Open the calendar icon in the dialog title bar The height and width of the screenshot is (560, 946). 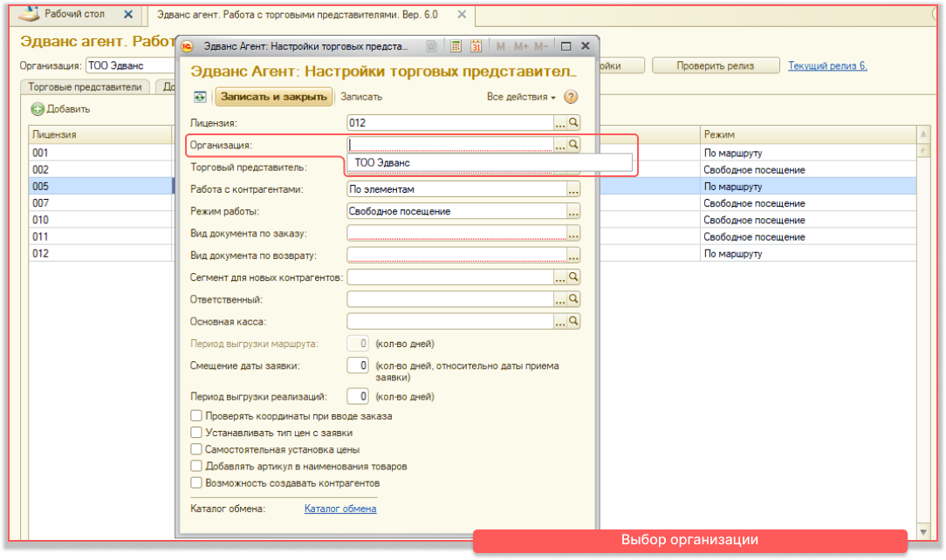click(476, 46)
